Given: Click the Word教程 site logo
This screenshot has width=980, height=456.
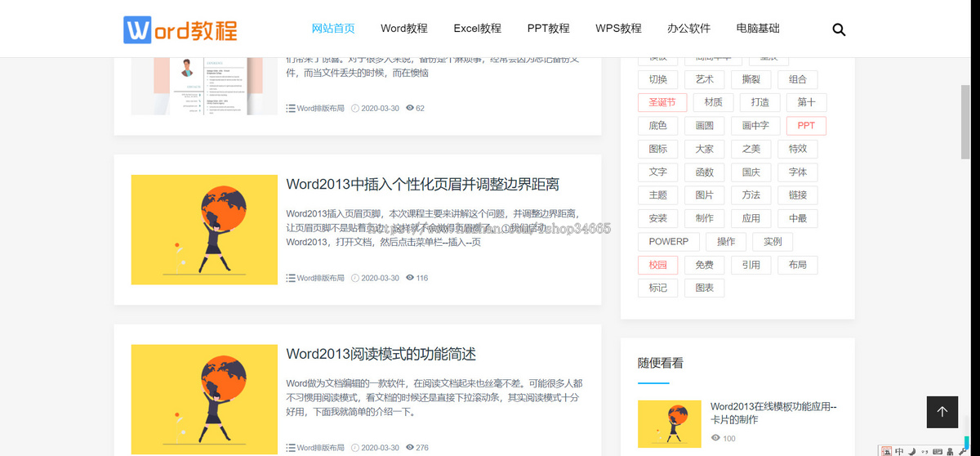Looking at the screenshot, I should tap(180, 29).
